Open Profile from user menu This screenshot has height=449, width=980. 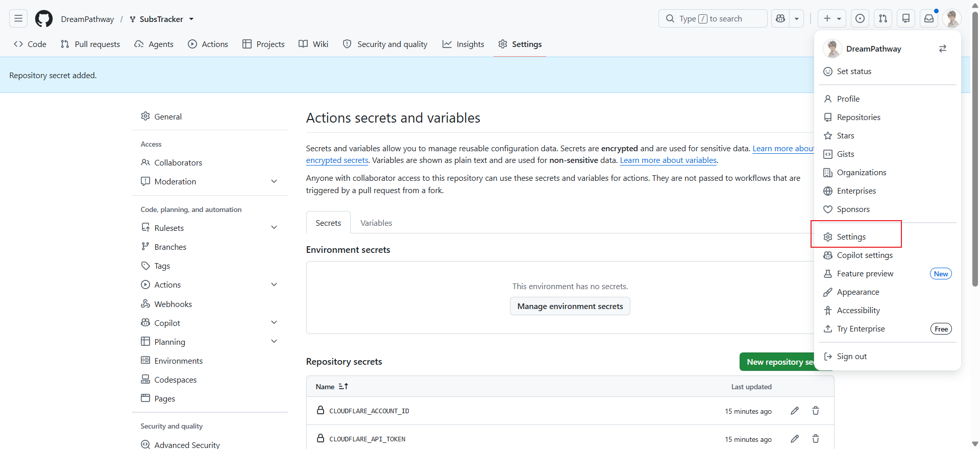pyautogui.click(x=888, y=99)
